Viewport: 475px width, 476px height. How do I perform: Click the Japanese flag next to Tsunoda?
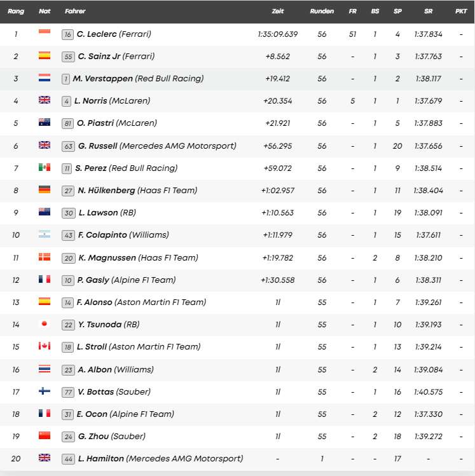point(45,325)
